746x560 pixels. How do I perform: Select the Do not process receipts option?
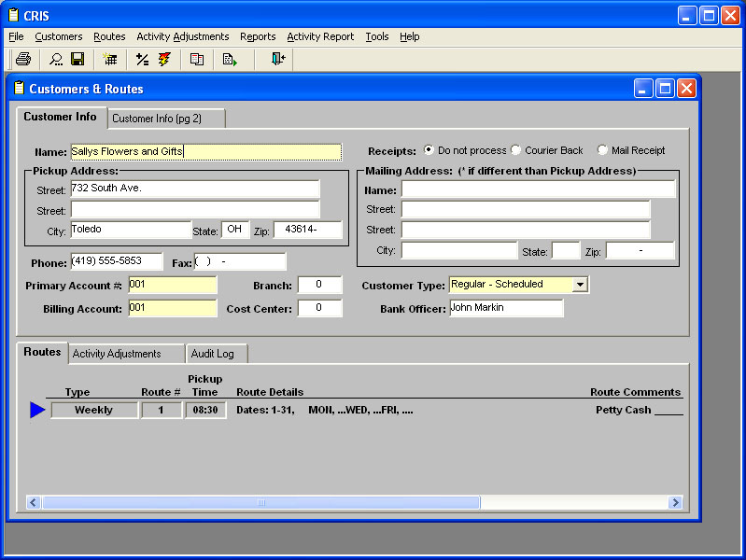click(429, 150)
